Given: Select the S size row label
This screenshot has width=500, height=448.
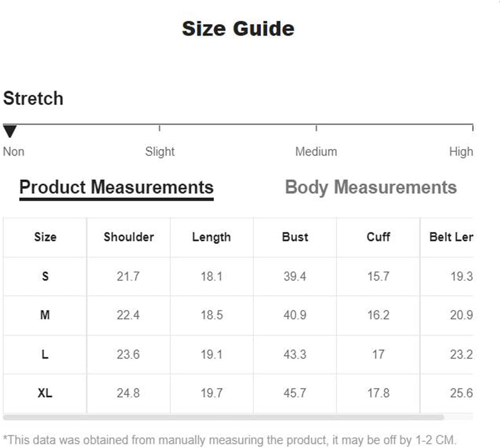Looking at the screenshot, I should (x=45, y=276).
